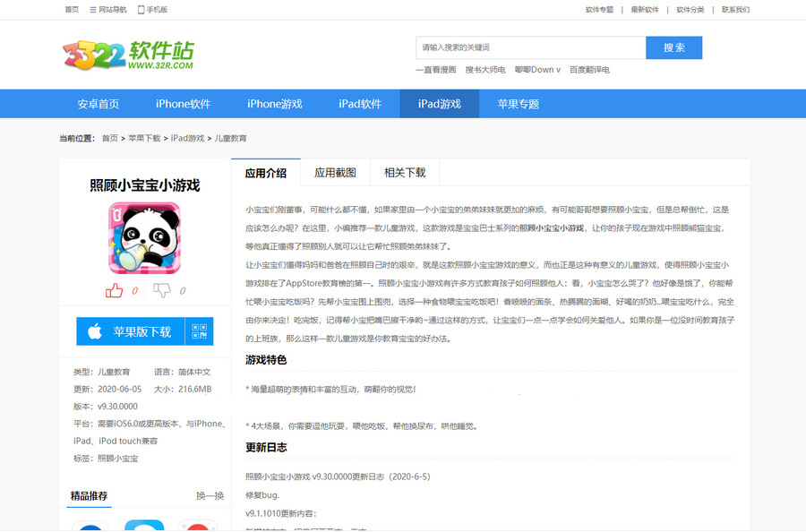Click the 百度翻译电 hot search link

point(589,70)
